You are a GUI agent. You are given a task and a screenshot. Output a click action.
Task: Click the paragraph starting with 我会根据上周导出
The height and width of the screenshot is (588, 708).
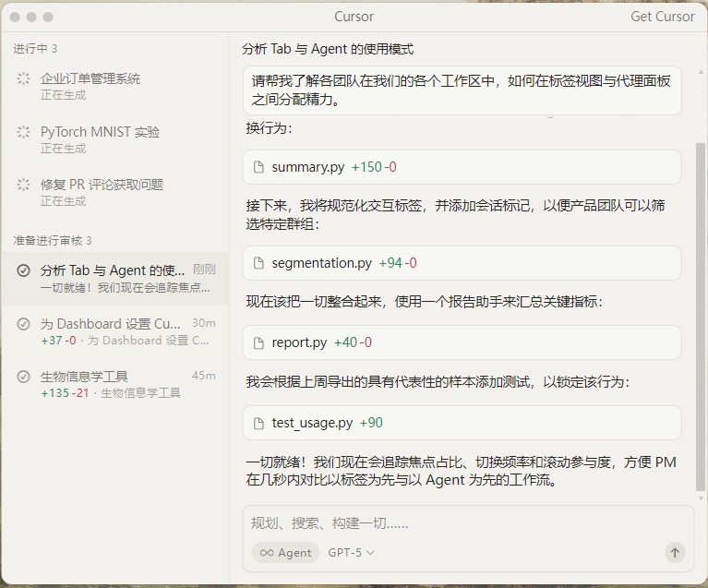point(438,382)
